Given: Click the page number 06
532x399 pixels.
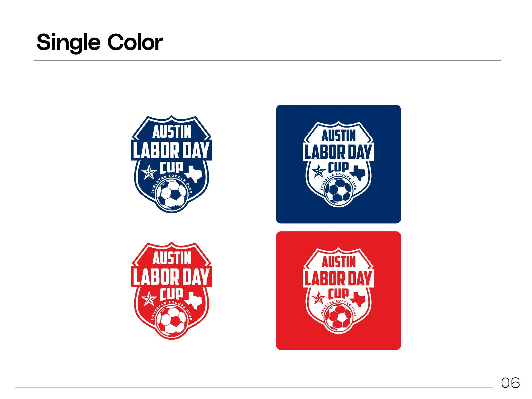Looking at the screenshot, I should click(510, 383).
